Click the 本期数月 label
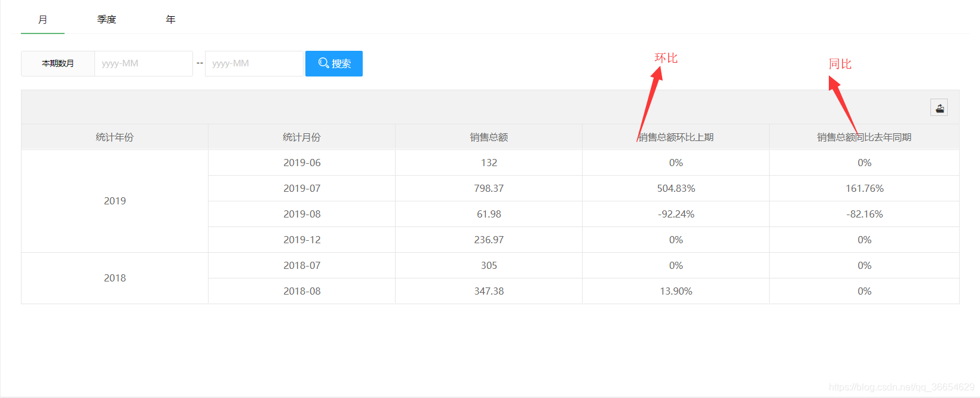Screen dimensions: 980x398 click(x=58, y=63)
